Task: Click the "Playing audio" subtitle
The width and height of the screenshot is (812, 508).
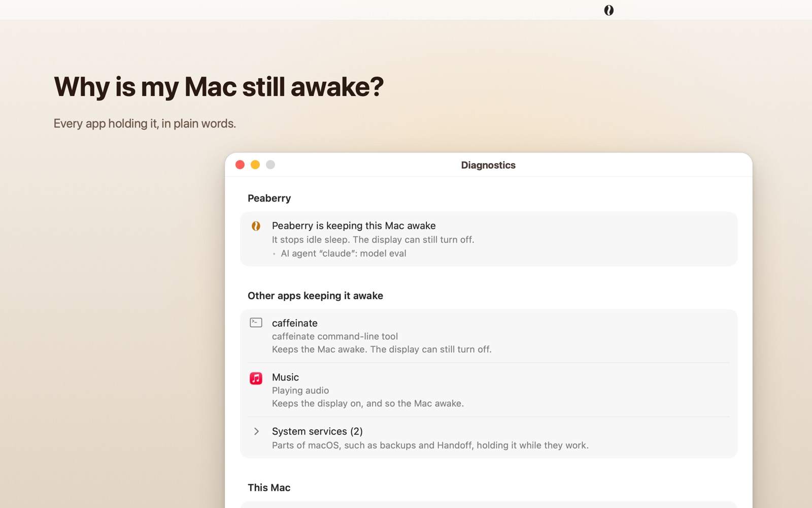Action: (300, 391)
